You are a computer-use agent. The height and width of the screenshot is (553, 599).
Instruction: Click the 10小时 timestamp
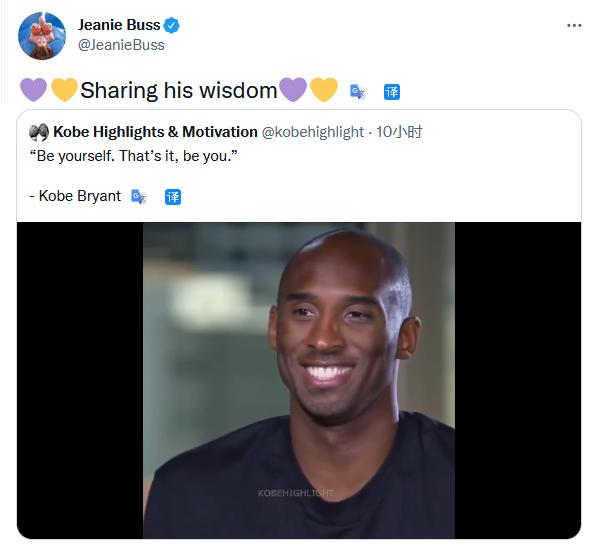tap(399, 132)
